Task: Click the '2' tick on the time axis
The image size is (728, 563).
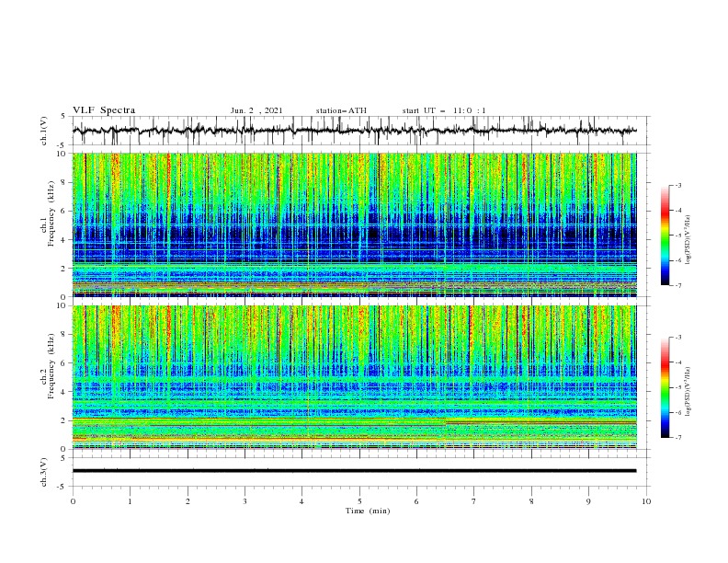Action: click(x=188, y=501)
